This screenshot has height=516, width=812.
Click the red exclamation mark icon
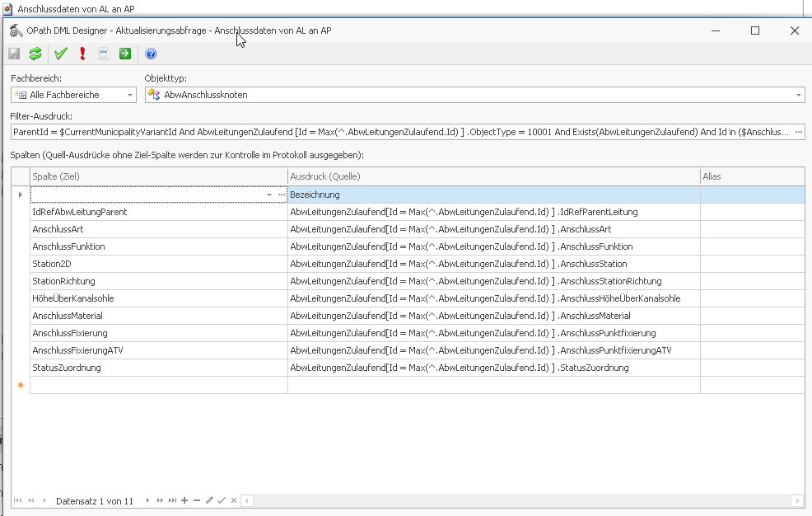coord(82,54)
